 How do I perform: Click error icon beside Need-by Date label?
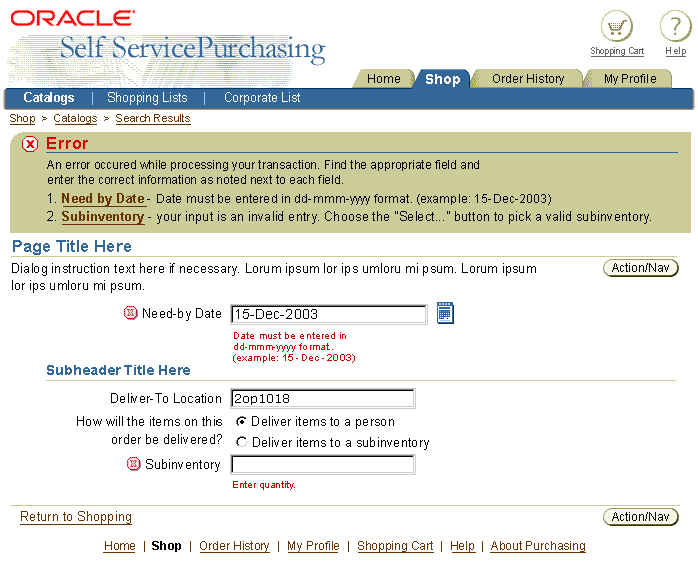(130, 313)
